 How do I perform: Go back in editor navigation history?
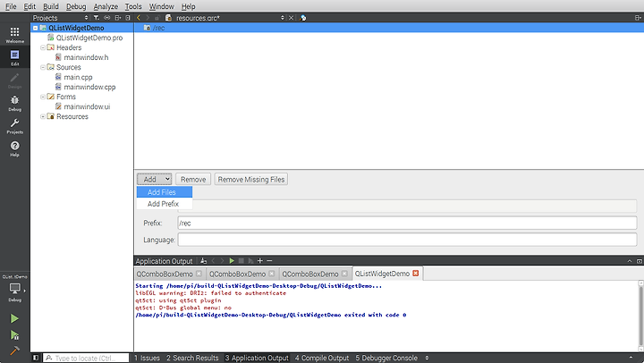click(139, 18)
